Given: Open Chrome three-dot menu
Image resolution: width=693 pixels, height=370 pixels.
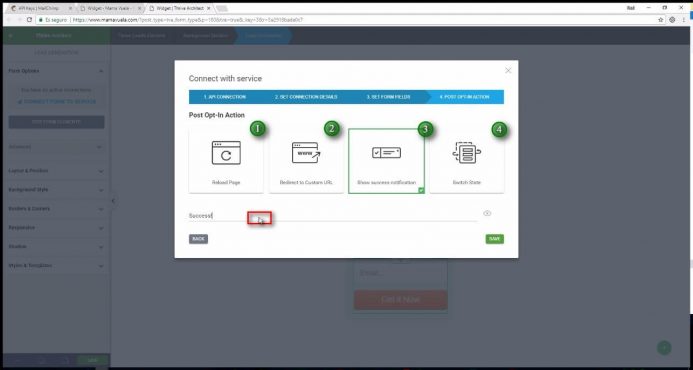Looking at the screenshot, I should coord(684,20).
